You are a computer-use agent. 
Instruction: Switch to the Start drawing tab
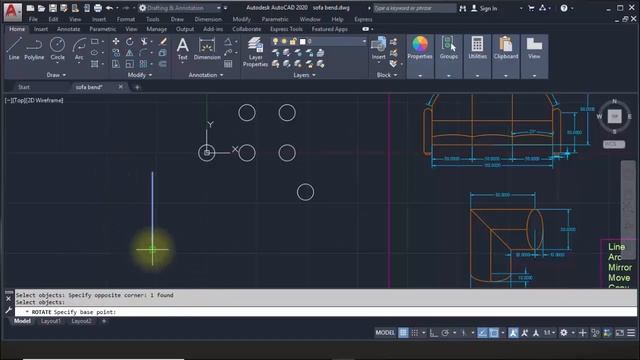tap(24, 87)
